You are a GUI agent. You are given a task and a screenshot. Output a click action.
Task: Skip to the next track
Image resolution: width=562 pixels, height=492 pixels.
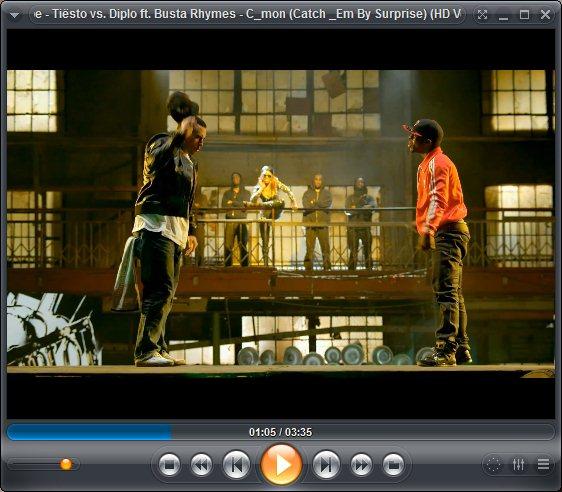(326, 465)
